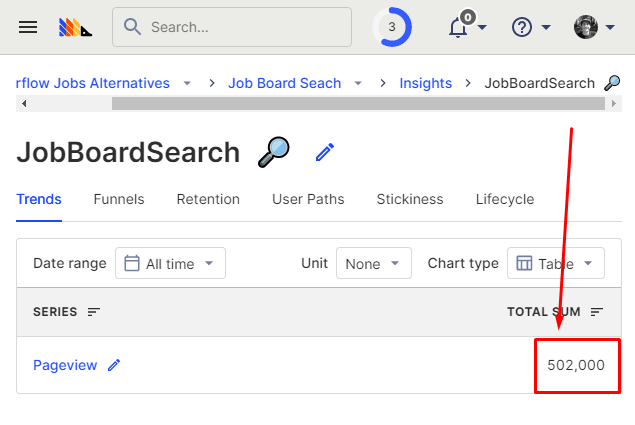Screen dimensions: 635x425
Task: Switch to the Funnels tab
Action: pyautogui.click(x=119, y=199)
